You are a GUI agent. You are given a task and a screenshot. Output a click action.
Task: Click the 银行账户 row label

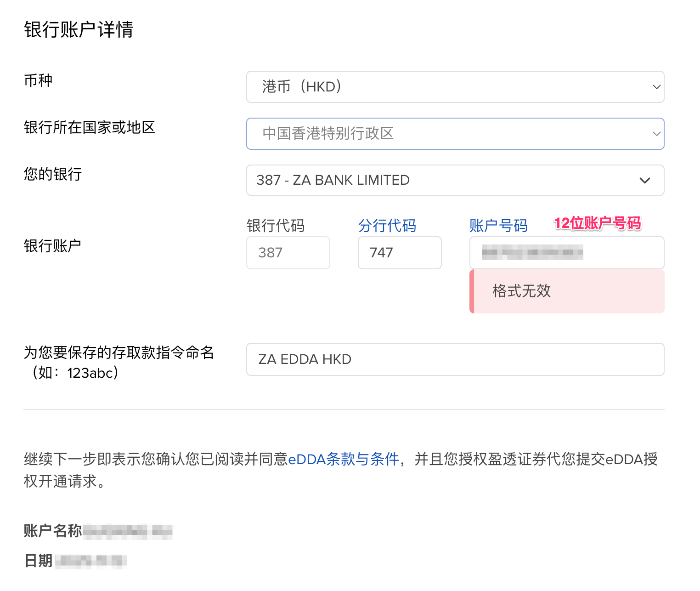(53, 246)
